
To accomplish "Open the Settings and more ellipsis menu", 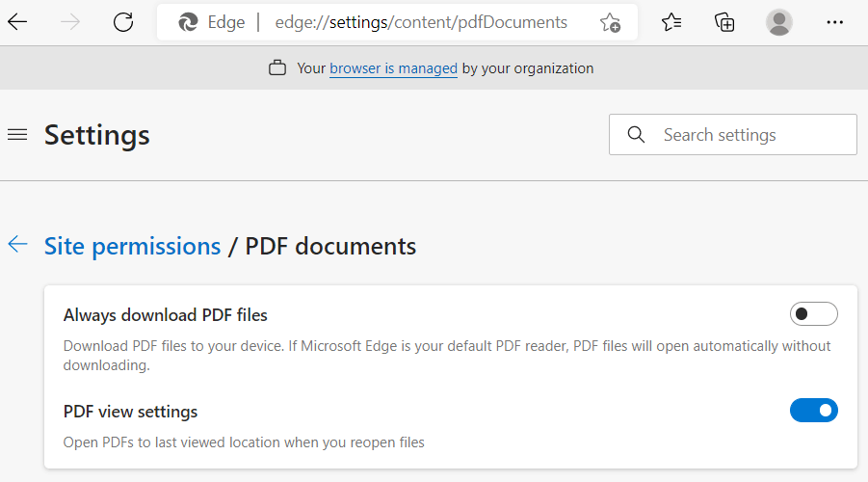I will (x=834, y=22).
